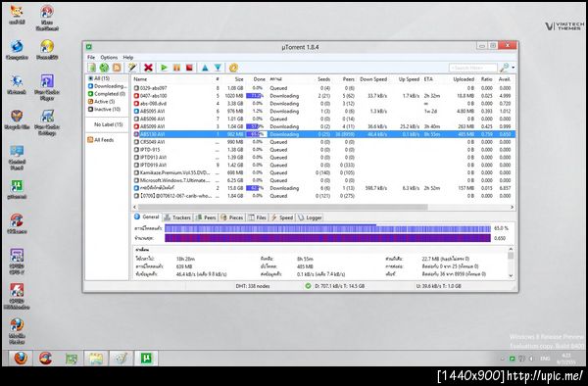The height and width of the screenshot is (386, 588).
Task: Select the Inactive (10) category
Action: [104, 110]
